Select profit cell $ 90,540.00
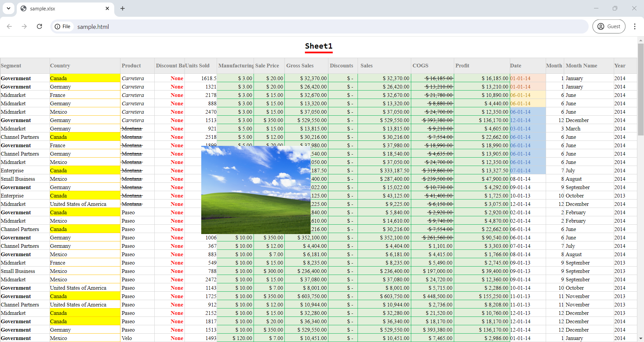 click(x=482, y=237)
